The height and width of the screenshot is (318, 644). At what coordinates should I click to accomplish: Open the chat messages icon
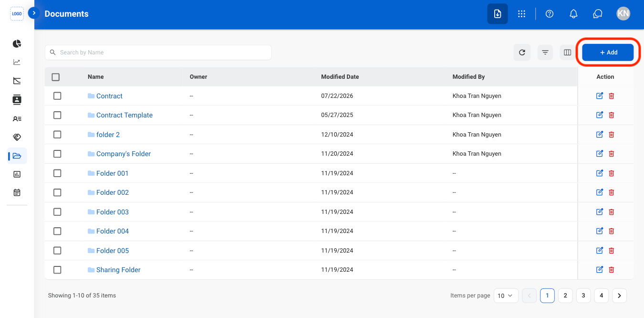598,14
